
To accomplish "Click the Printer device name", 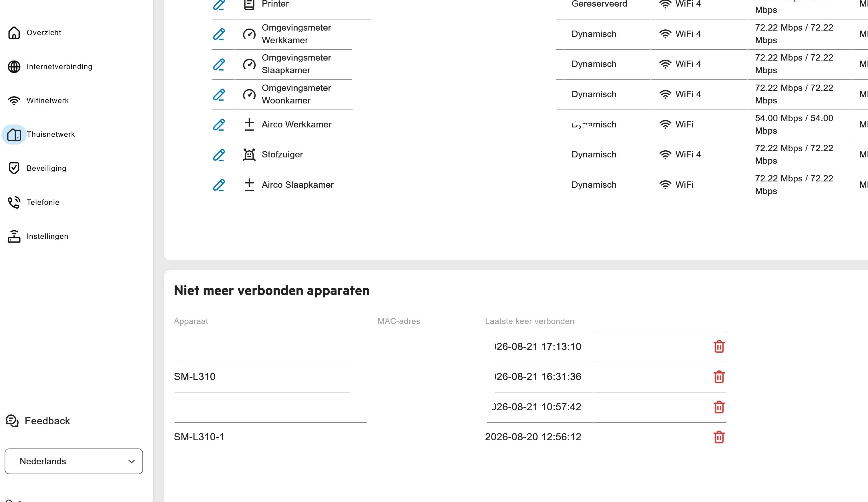I will [275, 4].
